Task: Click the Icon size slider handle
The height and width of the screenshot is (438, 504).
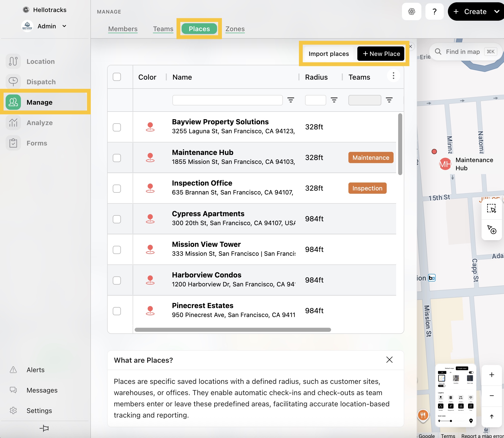Action: (x=451, y=421)
